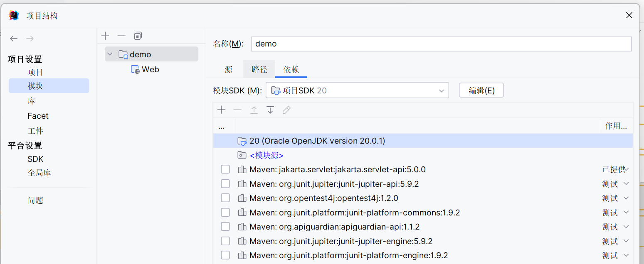This screenshot has height=264, width=644.
Task: Click the forward navigation arrow
Action: [30, 39]
